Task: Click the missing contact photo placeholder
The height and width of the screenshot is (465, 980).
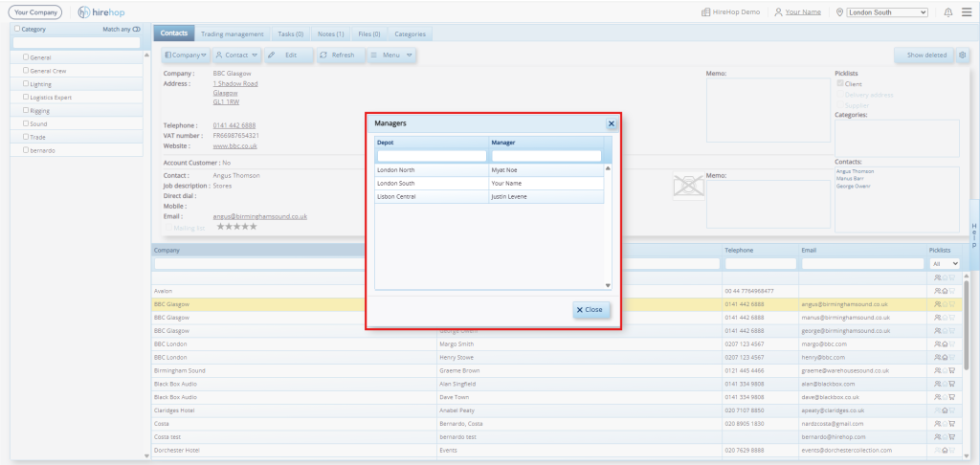Action: pos(688,187)
